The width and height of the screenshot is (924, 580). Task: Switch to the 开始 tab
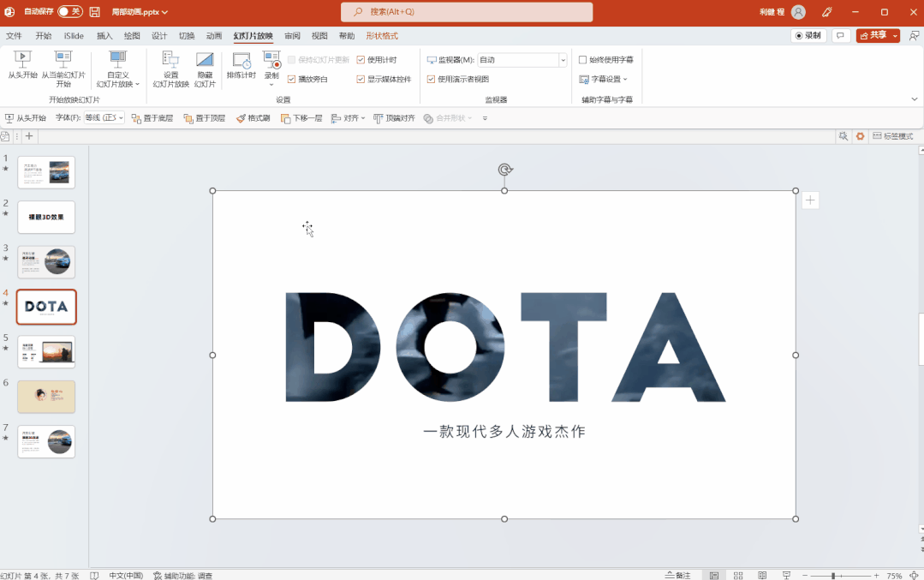click(x=43, y=36)
